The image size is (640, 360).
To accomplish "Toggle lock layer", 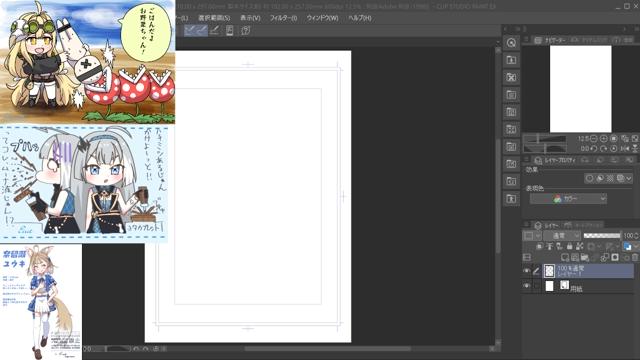I will tap(569, 246).
